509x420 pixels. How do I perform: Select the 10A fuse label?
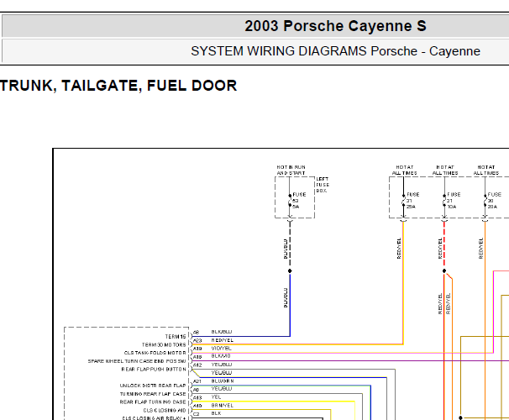(x=452, y=207)
